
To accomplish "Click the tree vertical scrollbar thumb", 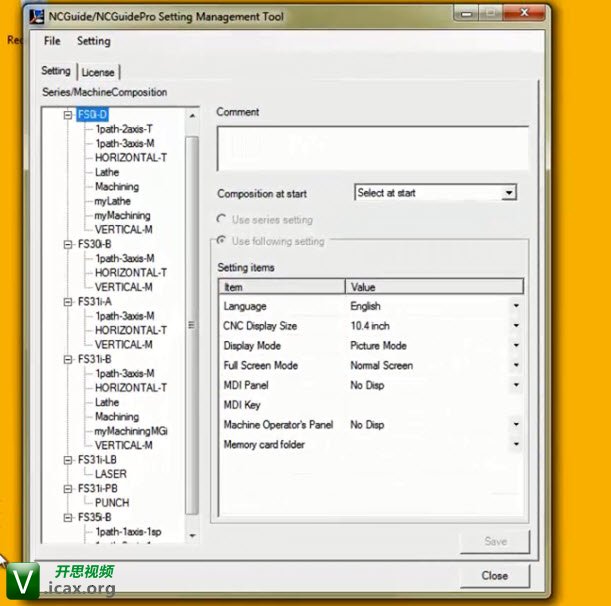I will pyautogui.click(x=192, y=325).
